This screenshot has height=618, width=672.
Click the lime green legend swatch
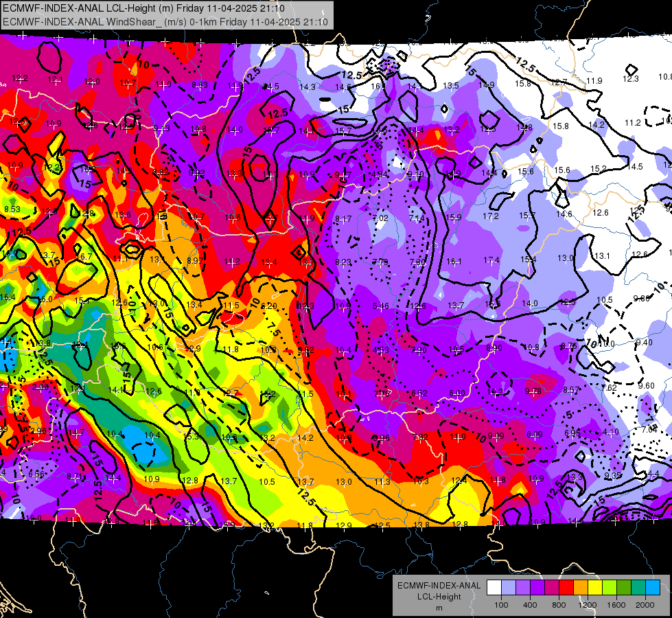pos(610,587)
